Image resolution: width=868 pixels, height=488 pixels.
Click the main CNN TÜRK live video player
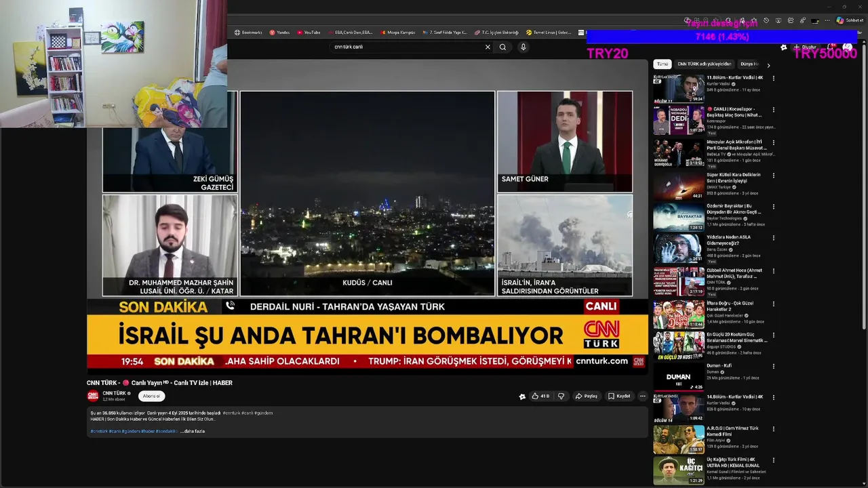(x=368, y=216)
